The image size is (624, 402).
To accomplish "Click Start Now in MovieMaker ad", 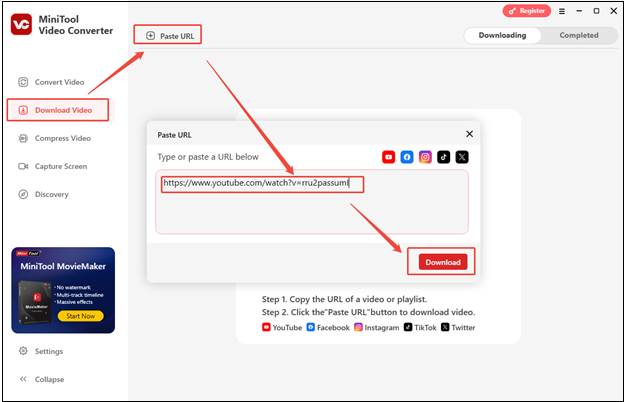I will coord(80,316).
